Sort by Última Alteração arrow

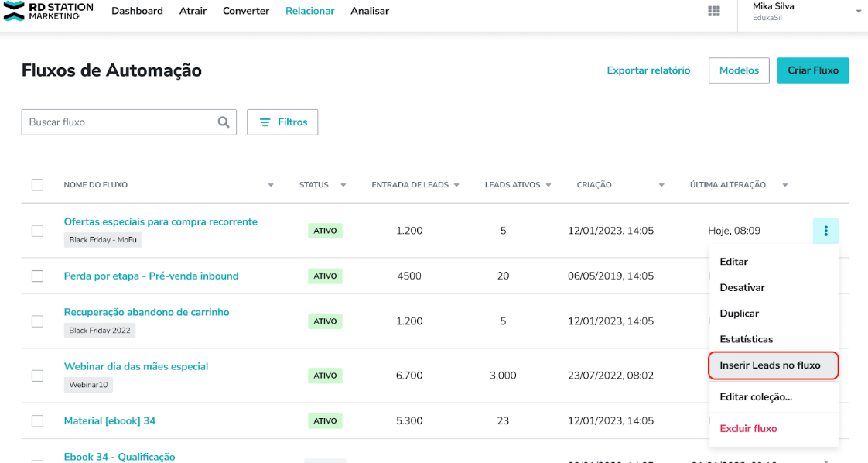pyautogui.click(x=785, y=186)
